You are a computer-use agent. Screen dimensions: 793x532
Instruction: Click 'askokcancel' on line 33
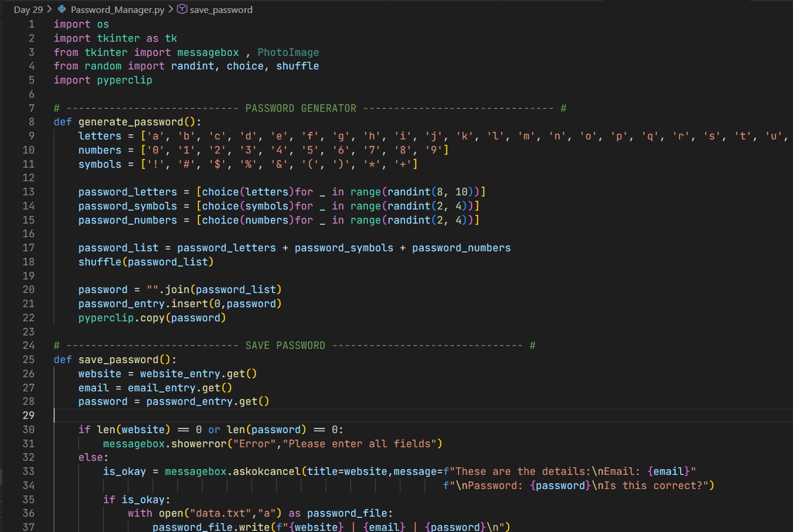[x=267, y=471]
